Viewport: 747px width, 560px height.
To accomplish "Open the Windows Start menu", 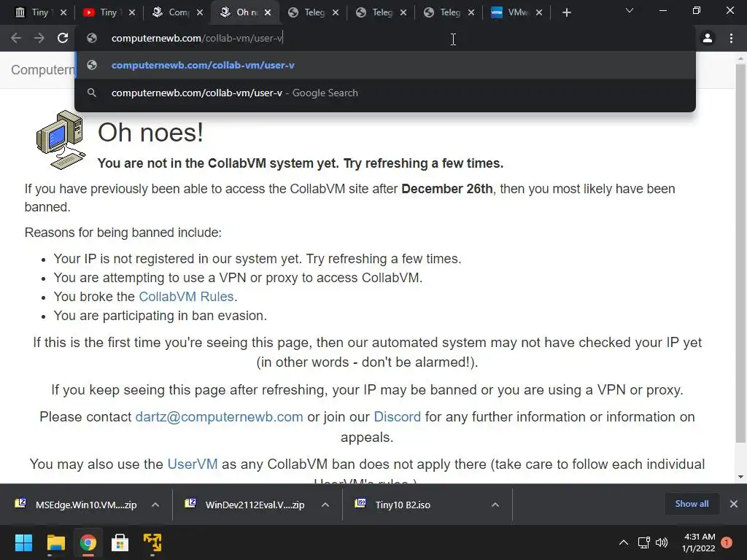I will click(23, 542).
